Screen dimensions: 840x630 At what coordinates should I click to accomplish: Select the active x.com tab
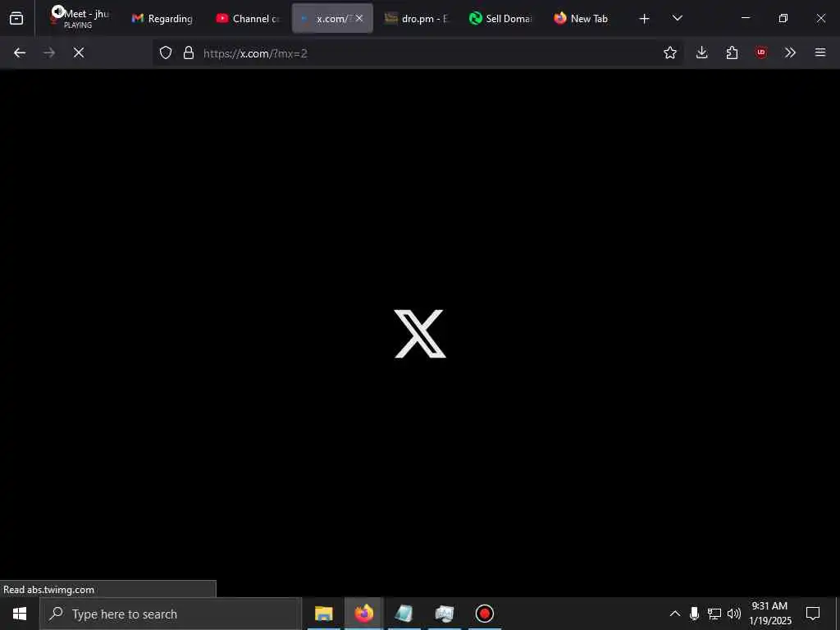click(x=332, y=18)
